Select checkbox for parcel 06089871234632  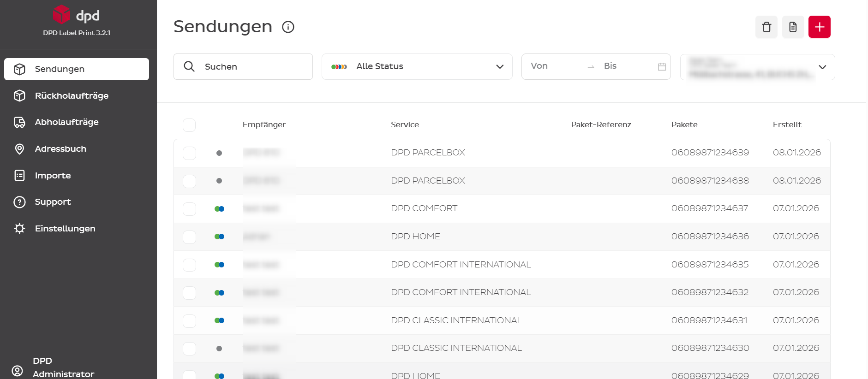[x=189, y=293]
